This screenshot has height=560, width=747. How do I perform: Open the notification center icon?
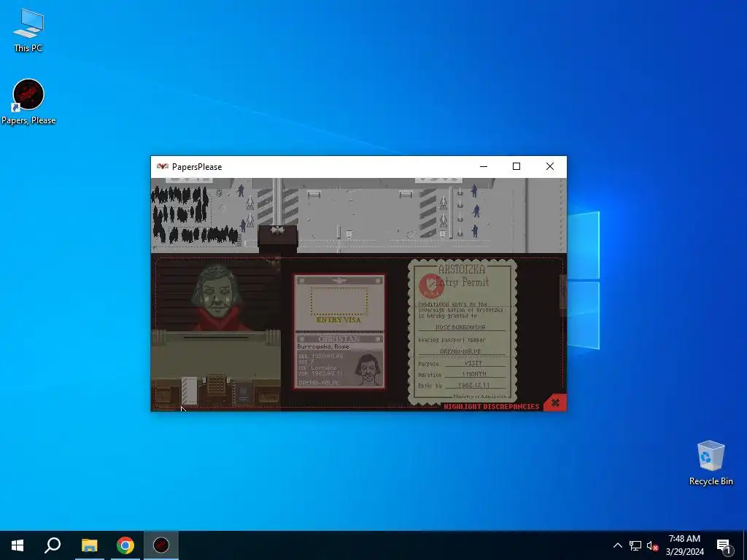(x=724, y=545)
